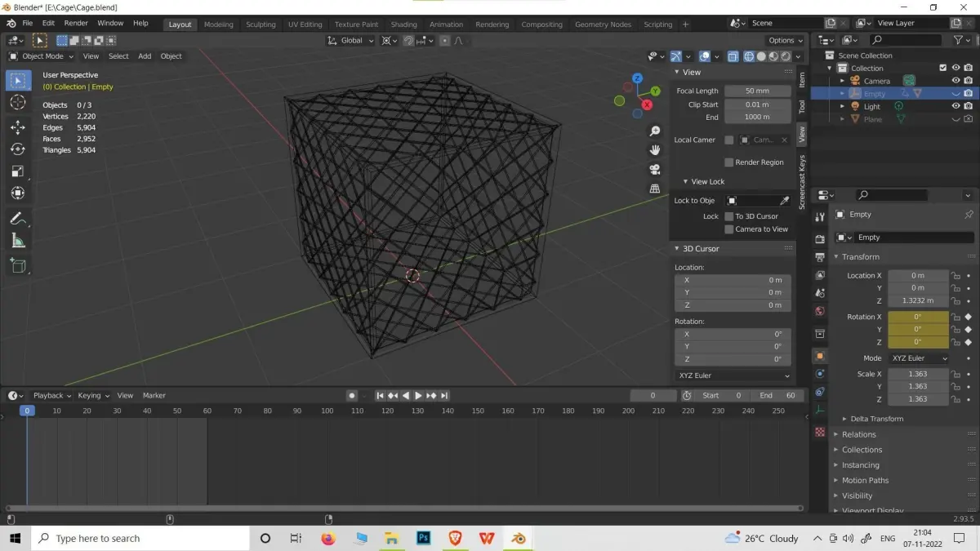Enable Lock To 3D Cursor checkbox
The width and height of the screenshot is (980, 551).
[x=729, y=216]
